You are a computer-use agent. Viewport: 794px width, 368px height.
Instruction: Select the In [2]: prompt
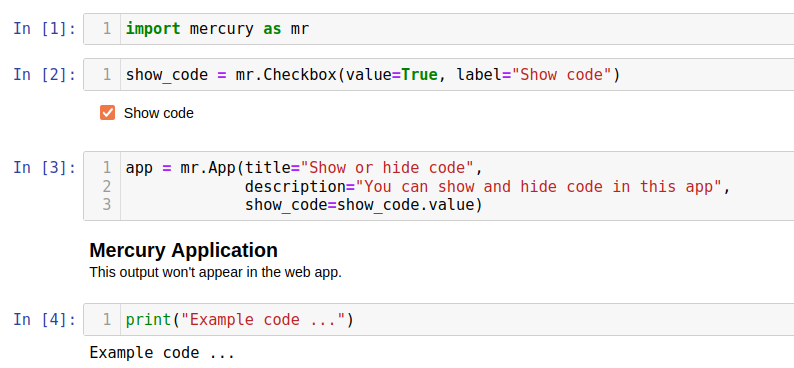coord(45,75)
